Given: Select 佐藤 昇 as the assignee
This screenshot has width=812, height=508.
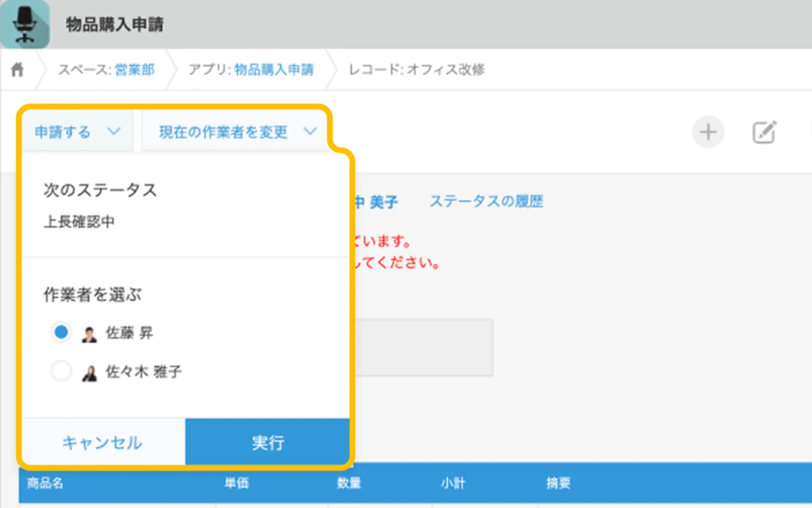Looking at the screenshot, I should (61, 332).
